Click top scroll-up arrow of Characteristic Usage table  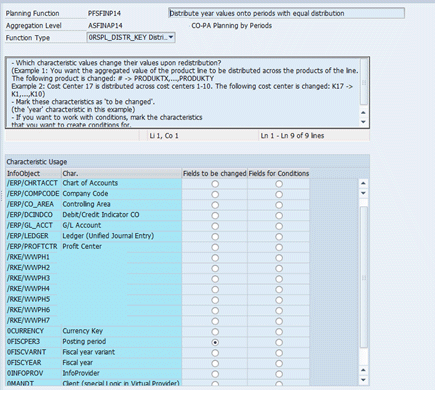[x=363, y=183]
